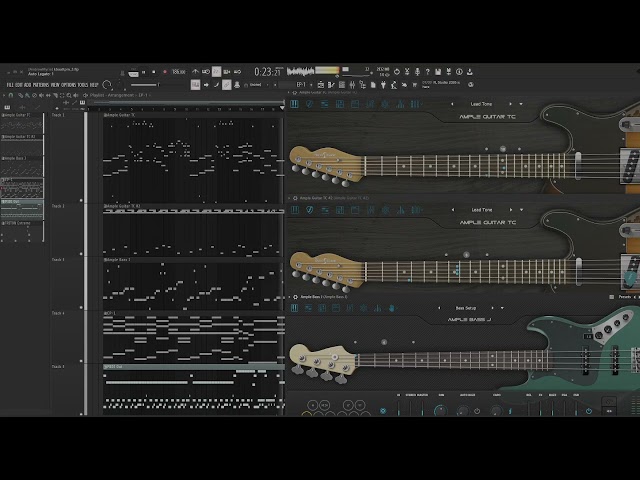Open the Piano roll window icon
This screenshot has width=640, height=480.
[x=331, y=85]
